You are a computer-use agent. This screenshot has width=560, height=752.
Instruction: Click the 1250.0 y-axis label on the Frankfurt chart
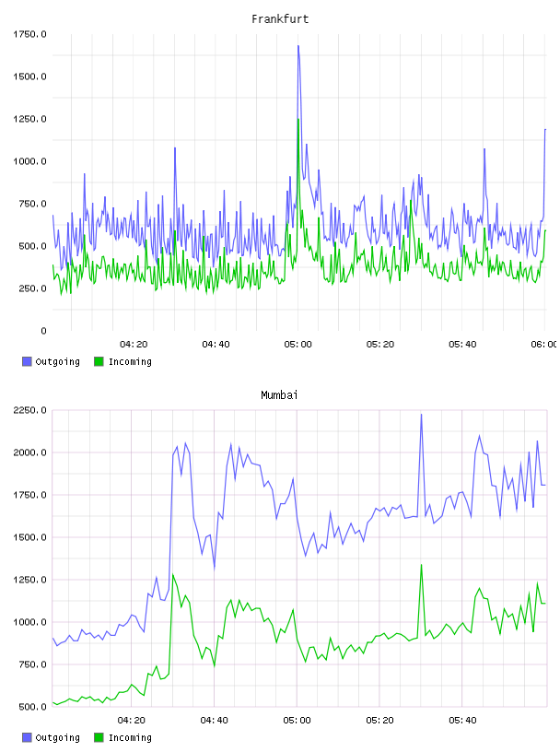point(29,119)
